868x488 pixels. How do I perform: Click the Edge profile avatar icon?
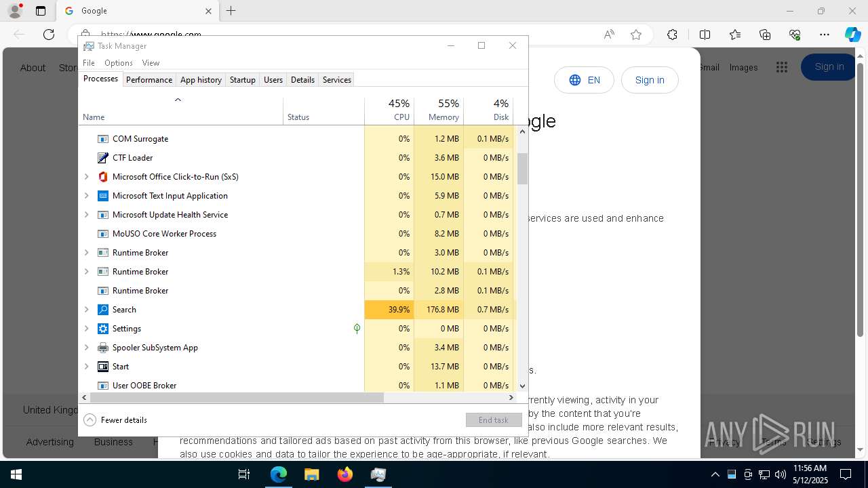tap(15, 11)
